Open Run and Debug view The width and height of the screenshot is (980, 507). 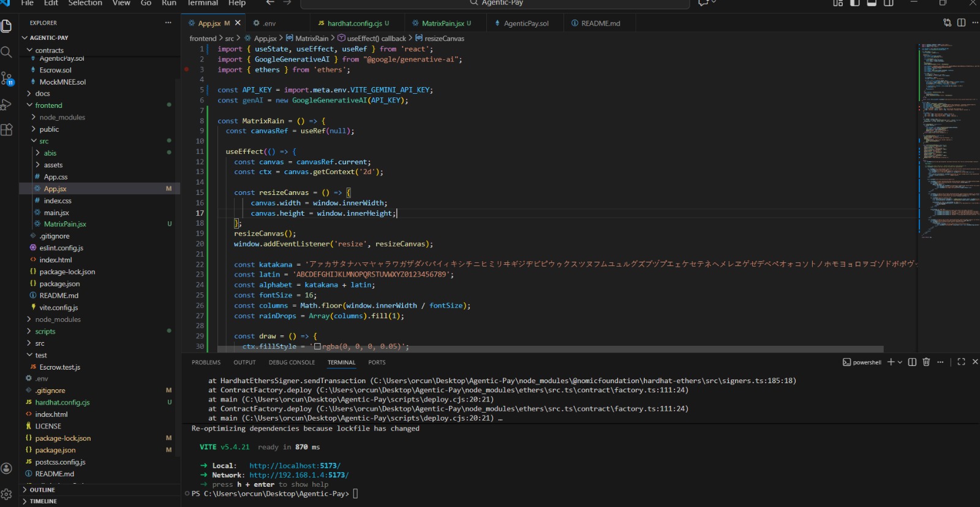tap(7, 104)
